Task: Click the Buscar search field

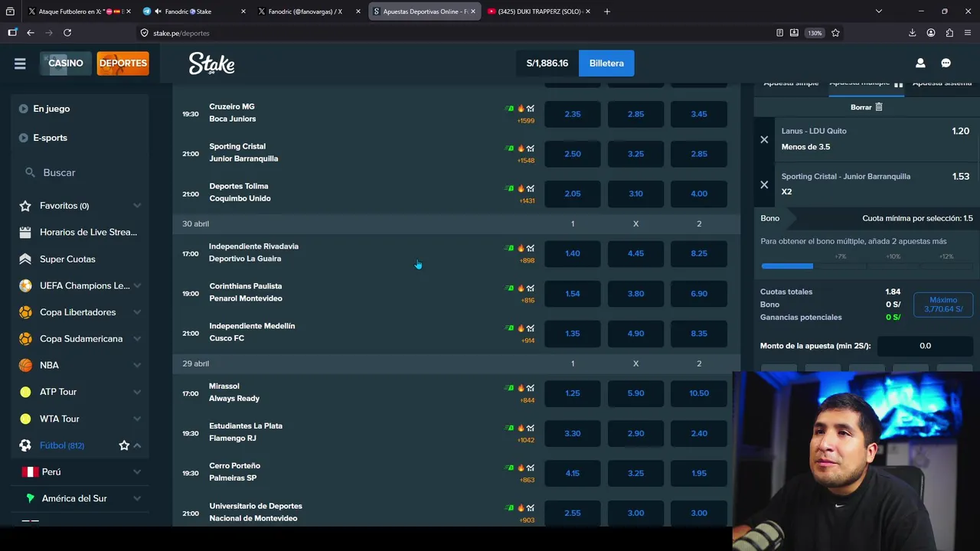Action: [x=80, y=173]
